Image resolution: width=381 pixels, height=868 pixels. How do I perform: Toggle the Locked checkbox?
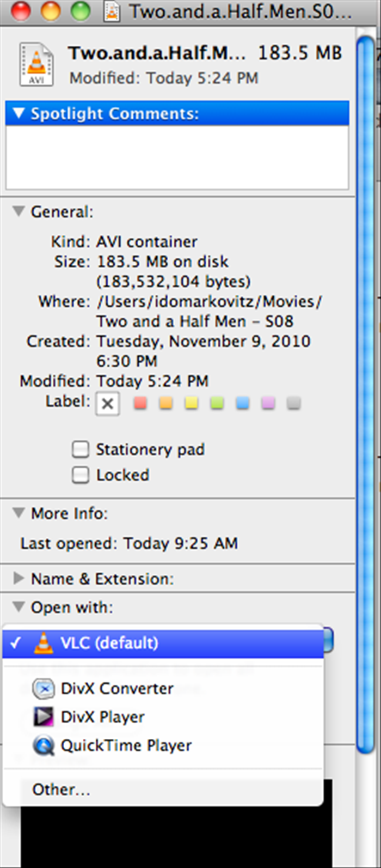[81, 475]
